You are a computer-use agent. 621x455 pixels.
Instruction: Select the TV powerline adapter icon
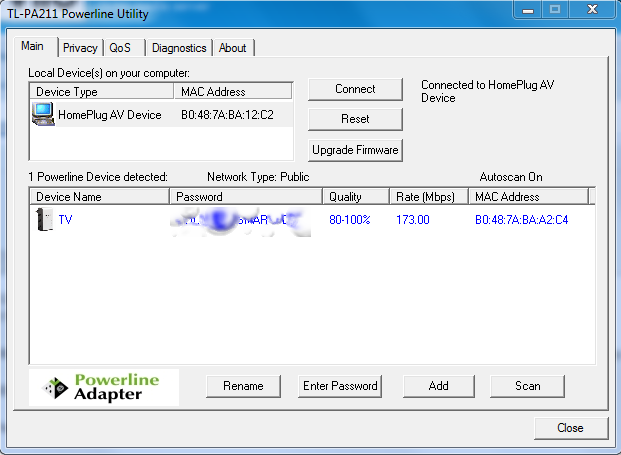[x=44, y=219]
